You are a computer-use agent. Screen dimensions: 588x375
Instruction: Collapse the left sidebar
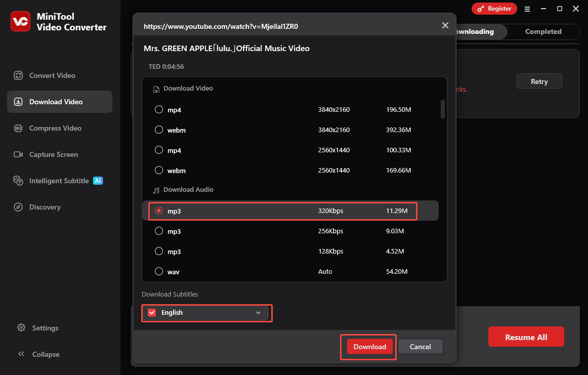pos(45,354)
